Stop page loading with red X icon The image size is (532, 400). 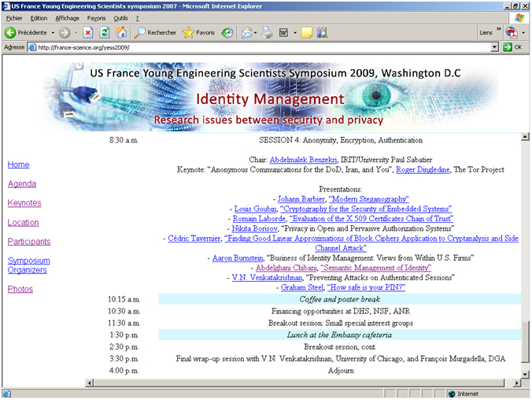88,32
